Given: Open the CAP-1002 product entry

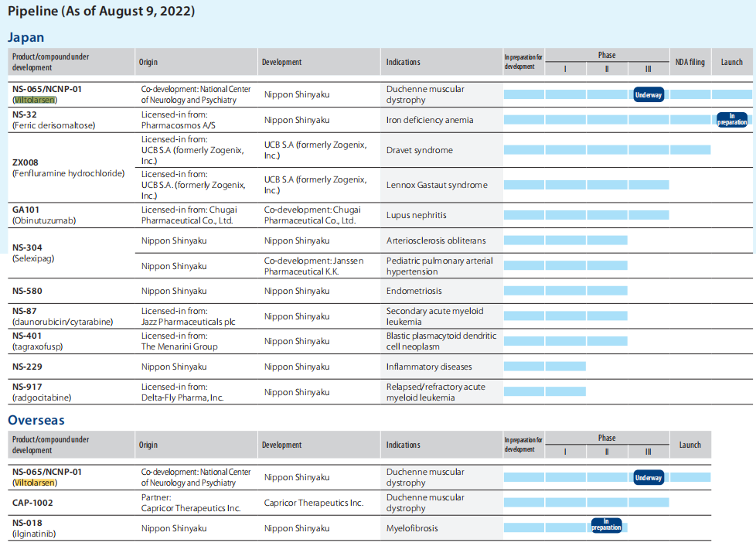Looking at the screenshot, I should coord(33,503).
